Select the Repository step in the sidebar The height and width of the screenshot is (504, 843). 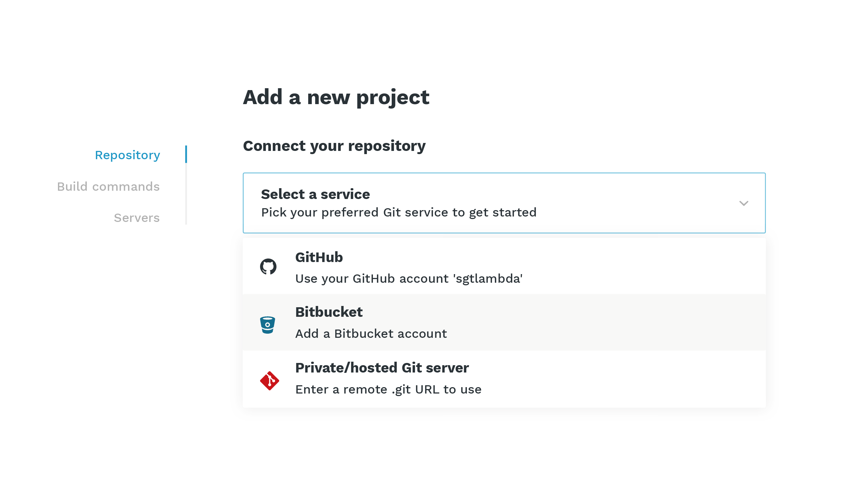(127, 155)
